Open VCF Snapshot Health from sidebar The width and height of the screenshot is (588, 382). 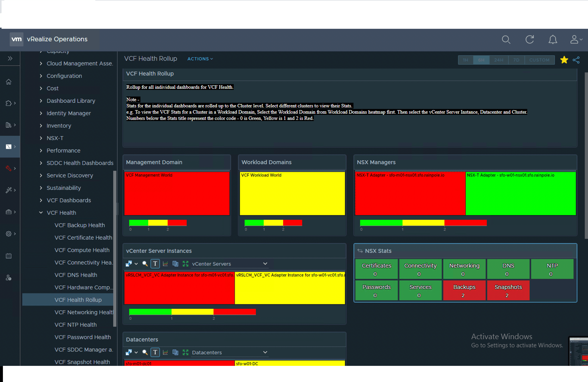82,362
